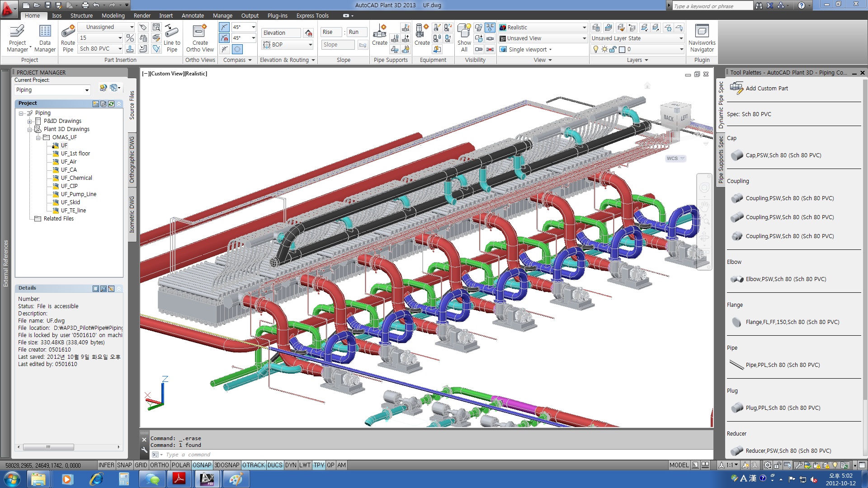Viewport: 868px width, 488px height.
Task: Toggle ORTHO mode in status bar
Action: (x=160, y=465)
